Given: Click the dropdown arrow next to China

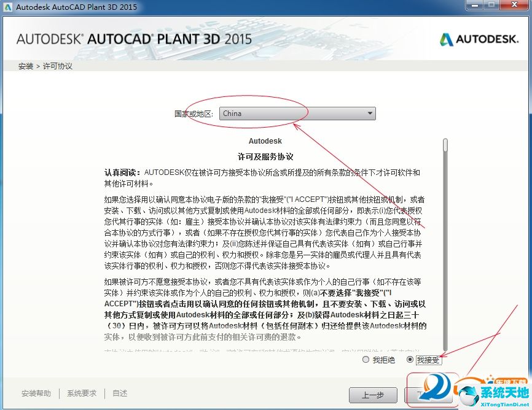Looking at the screenshot, I should (370, 114).
